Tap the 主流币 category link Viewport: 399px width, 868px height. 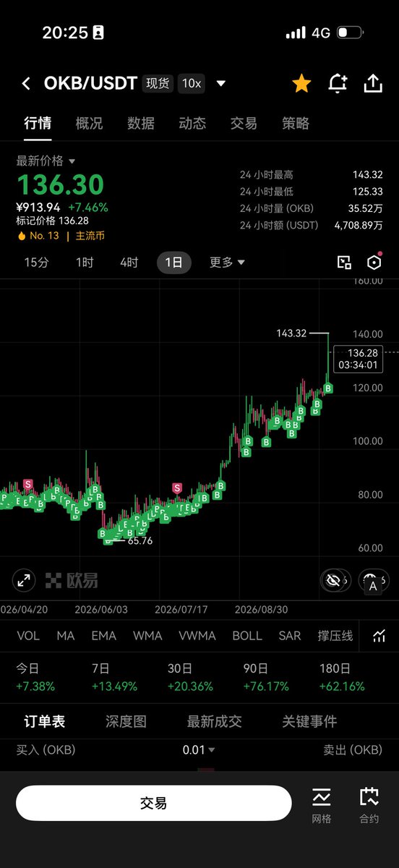(x=90, y=236)
